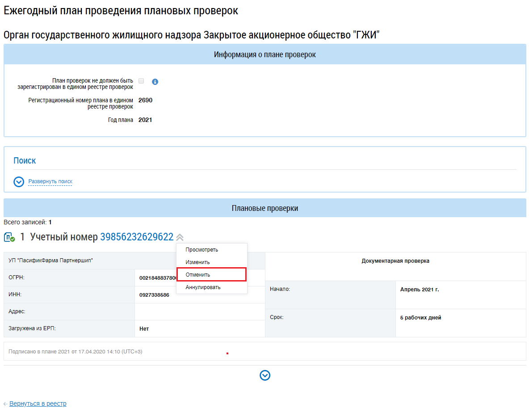This screenshot has width=529, height=420.
Task: Choose Отменить in the context menu
Action: pyautogui.click(x=211, y=275)
